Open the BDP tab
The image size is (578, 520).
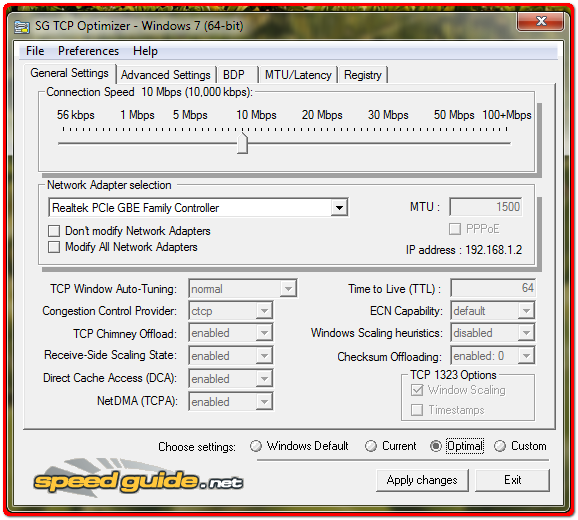tap(234, 75)
